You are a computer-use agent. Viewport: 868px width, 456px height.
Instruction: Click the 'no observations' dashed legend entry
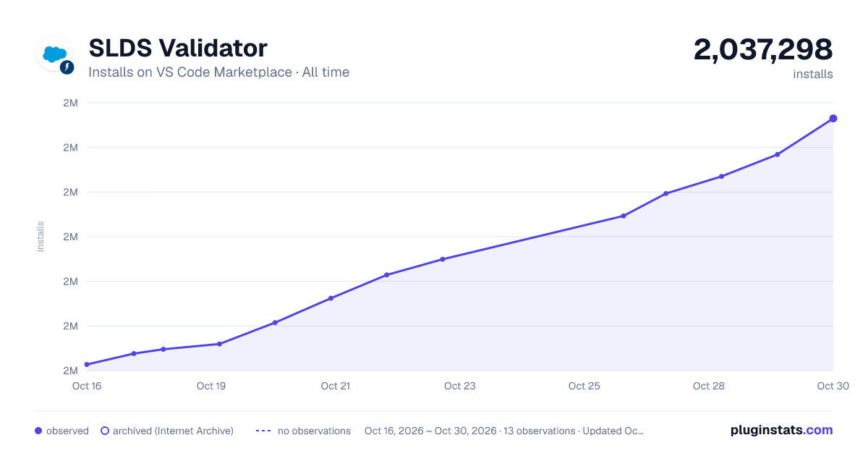[303, 431]
